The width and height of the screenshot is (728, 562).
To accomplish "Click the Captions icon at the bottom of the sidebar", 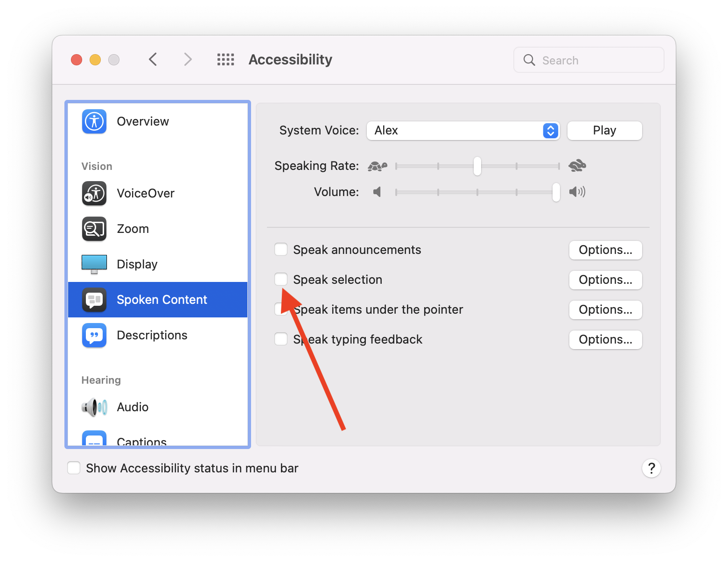I will pyautogui.click(x=94, y=438).
